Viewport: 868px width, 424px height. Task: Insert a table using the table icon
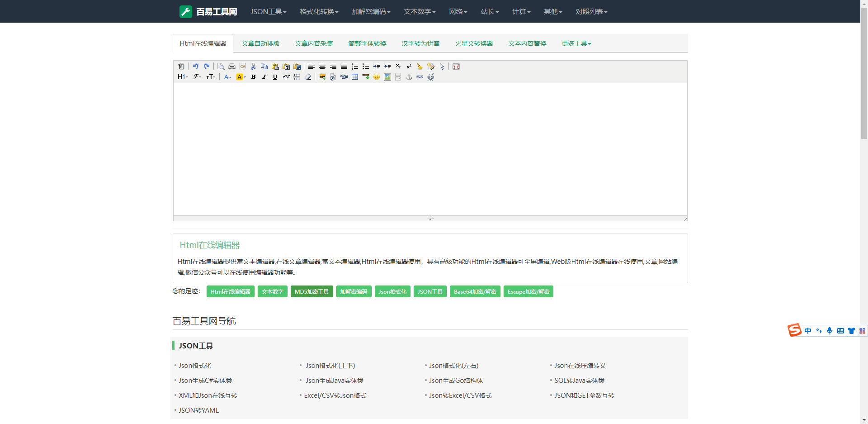pos(355,77)
